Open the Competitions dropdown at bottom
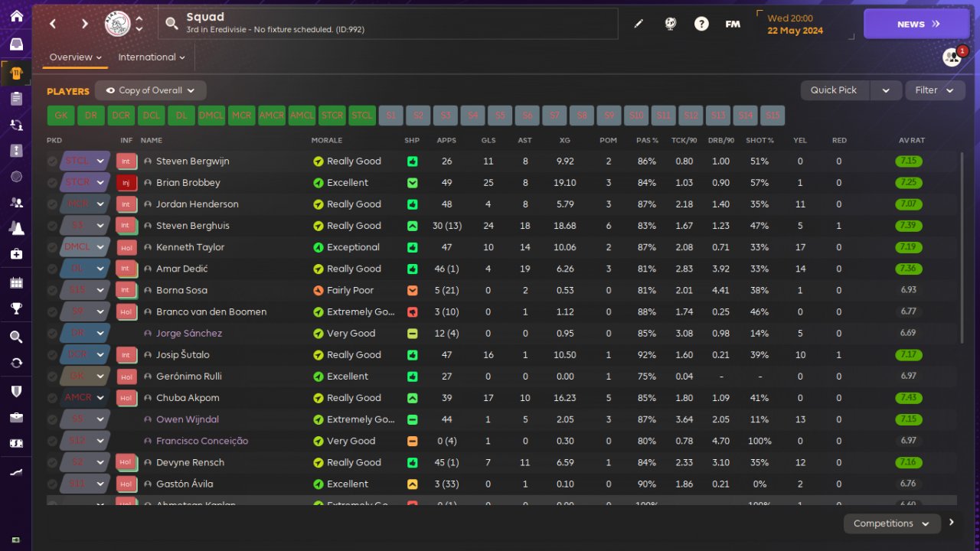 (892, 523)
